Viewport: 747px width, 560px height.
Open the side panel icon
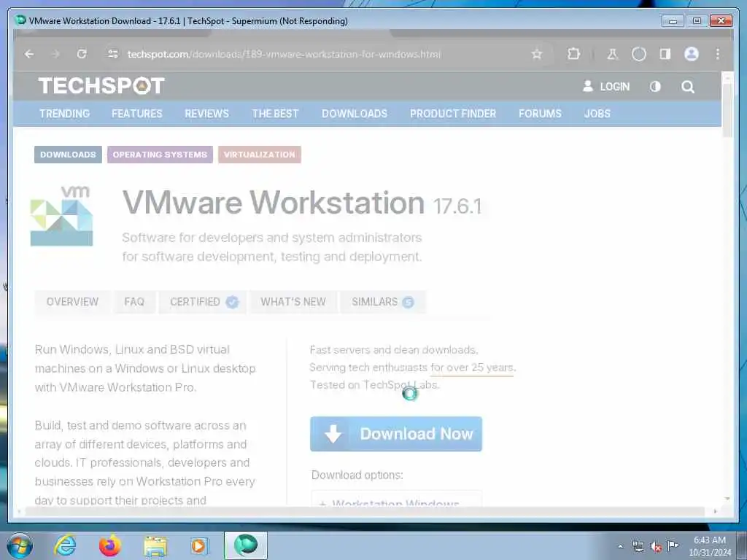click(x=665, y=54)
